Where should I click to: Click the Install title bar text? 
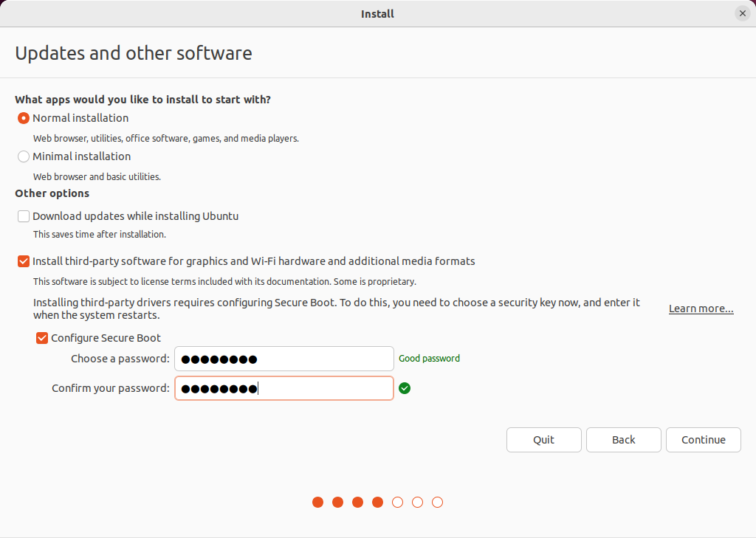point(377,13)
